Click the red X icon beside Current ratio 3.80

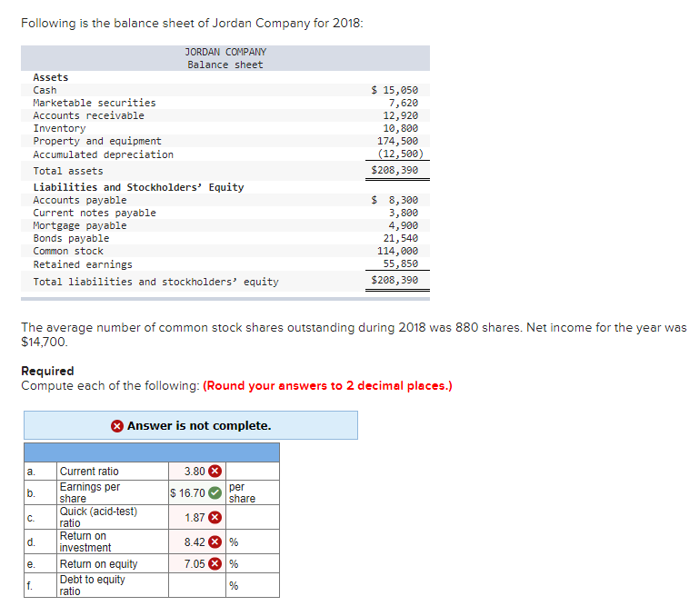215,472
